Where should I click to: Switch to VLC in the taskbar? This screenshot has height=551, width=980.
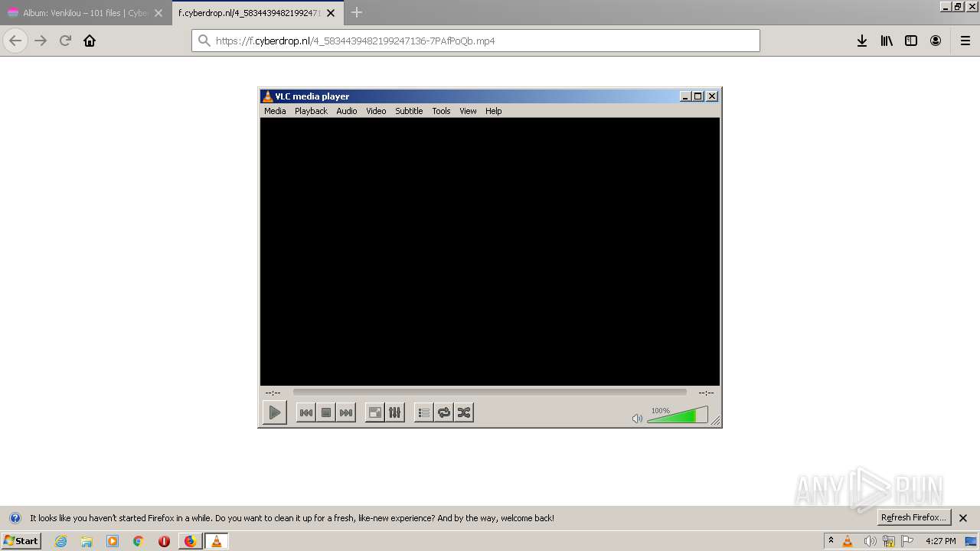pyautogui.click(x=216, y=541)
